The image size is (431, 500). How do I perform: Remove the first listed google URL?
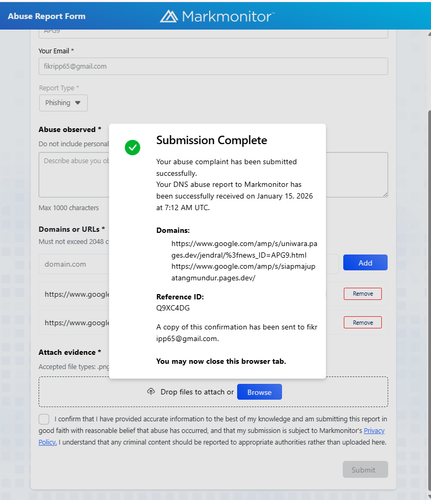tap(363, 294)
